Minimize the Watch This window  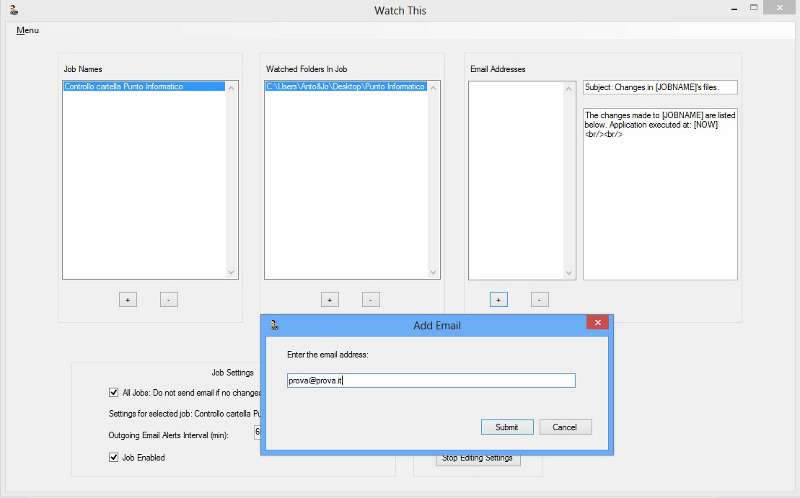734,9
